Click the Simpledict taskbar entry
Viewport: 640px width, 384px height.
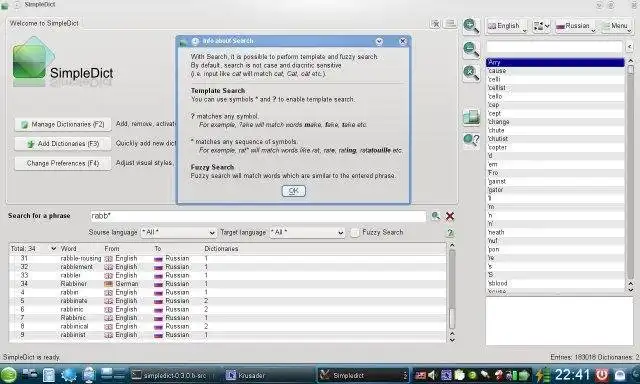coord(362,375)
